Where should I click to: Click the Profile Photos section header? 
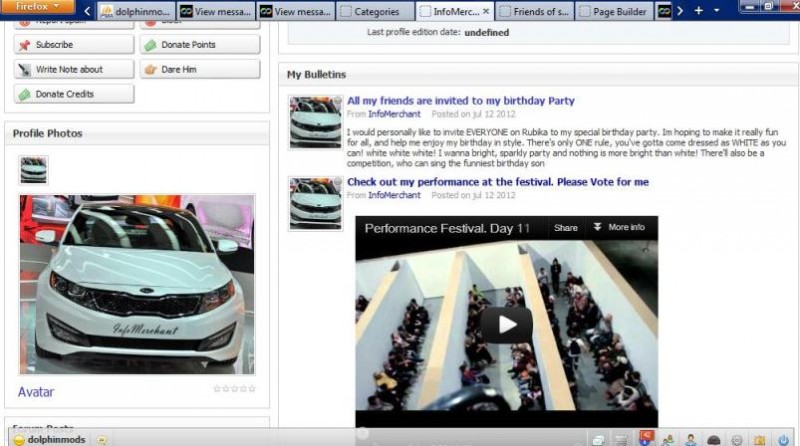click(47, 133)
